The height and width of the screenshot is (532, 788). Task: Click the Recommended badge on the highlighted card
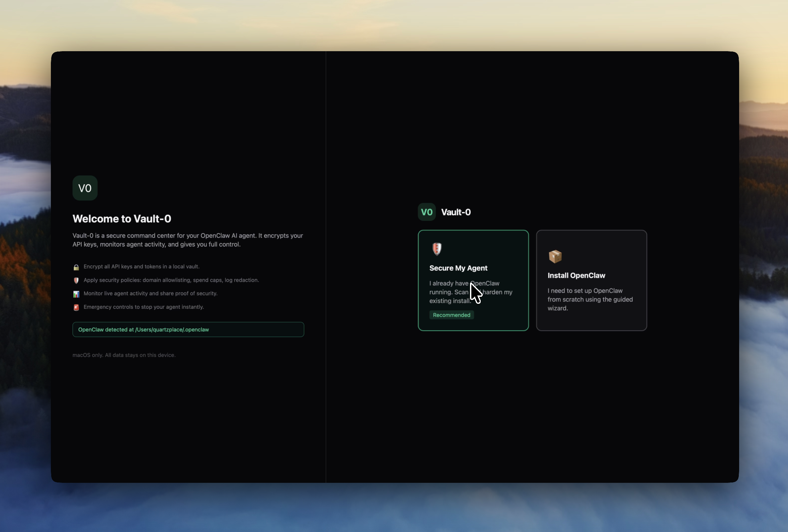point(451,315)
